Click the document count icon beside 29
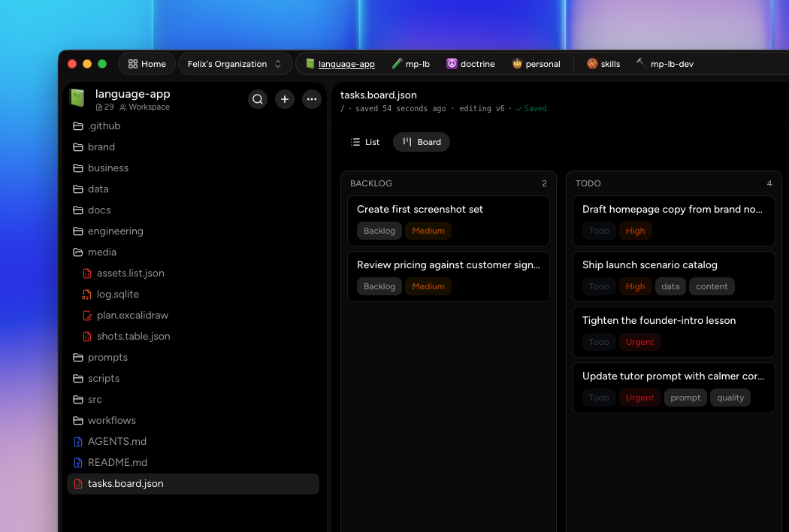The width and height of the screenshot is (789, 532). coord(99,107)
